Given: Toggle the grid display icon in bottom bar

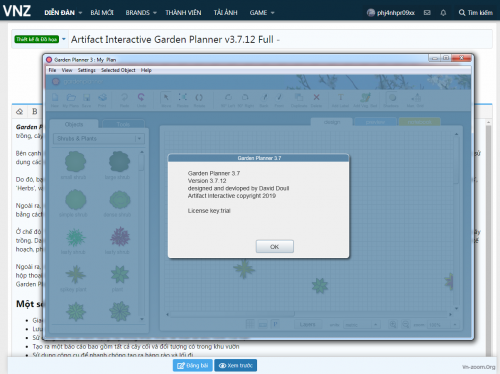Looking at the screenshot, I should (x=250, y=324).
